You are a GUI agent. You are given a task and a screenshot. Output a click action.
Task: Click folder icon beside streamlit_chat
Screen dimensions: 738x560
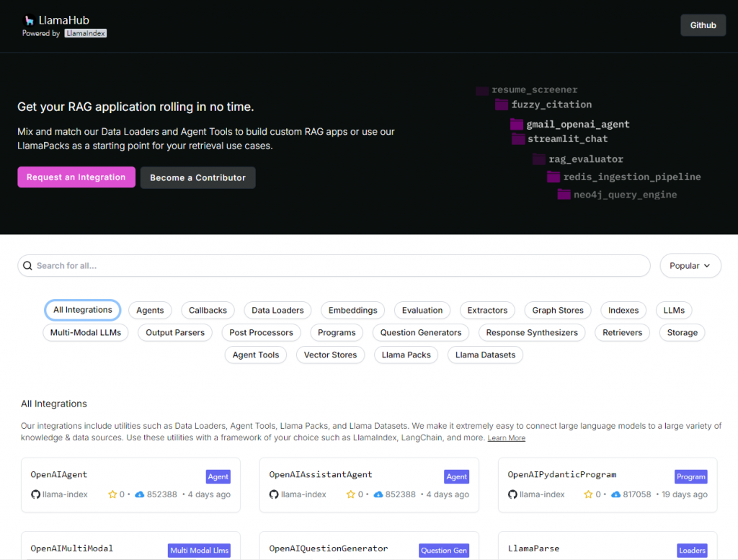click(518, 139)
